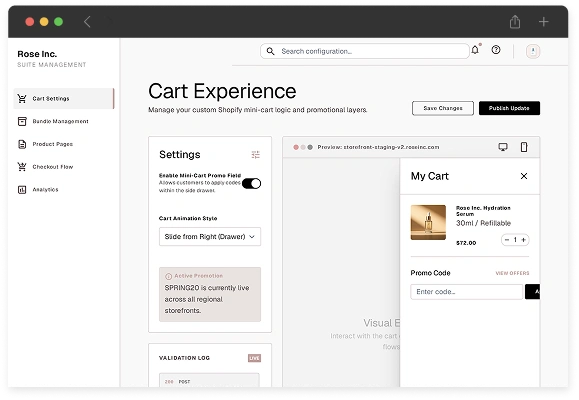The height and width of the screenshot is (400, 579).
Task: Open the Settings sliders filter icon
Action: (x=256, y=155)
